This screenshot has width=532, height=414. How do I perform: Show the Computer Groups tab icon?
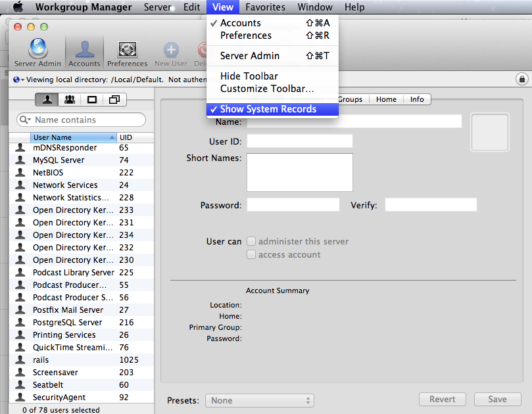pyautogui.click(x=114, y=100)
